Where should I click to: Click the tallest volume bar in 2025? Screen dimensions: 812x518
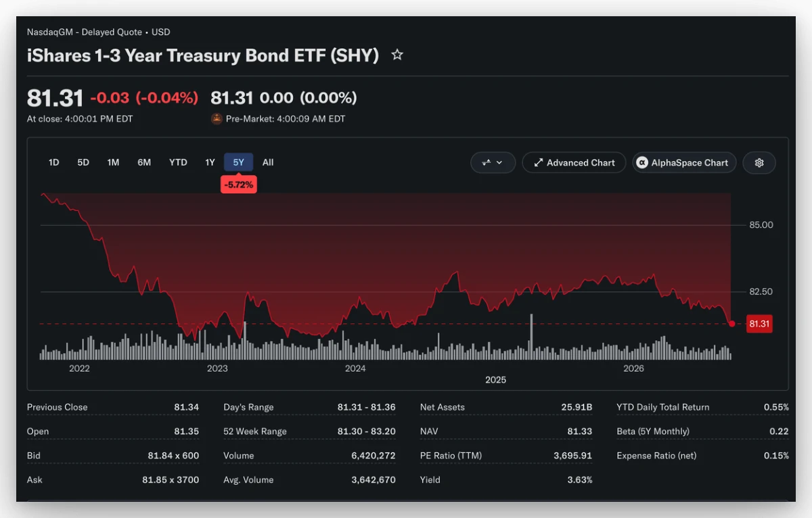[531, 336]
